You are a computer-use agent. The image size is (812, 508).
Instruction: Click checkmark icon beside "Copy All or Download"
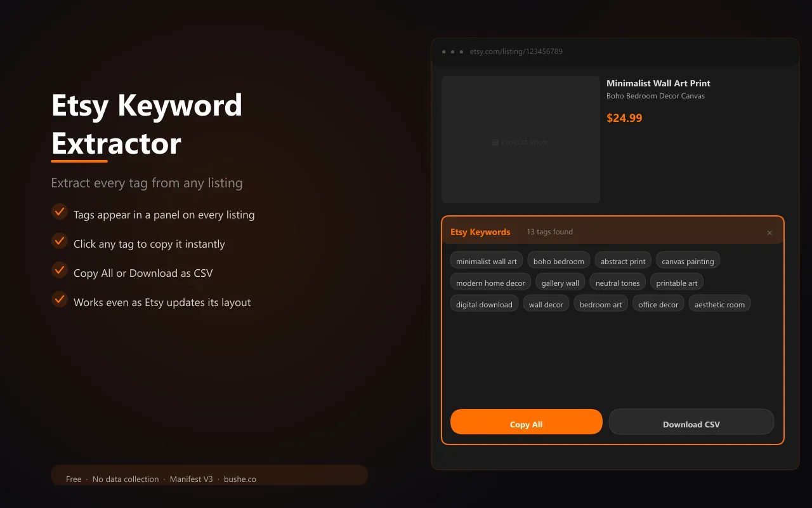pos(60,270)
